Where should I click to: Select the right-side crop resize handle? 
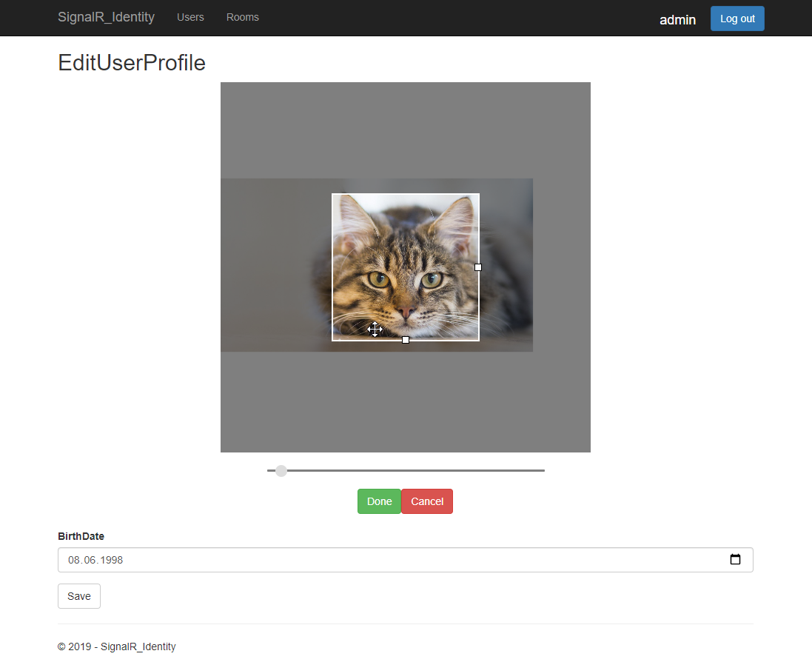click(478, 267)
